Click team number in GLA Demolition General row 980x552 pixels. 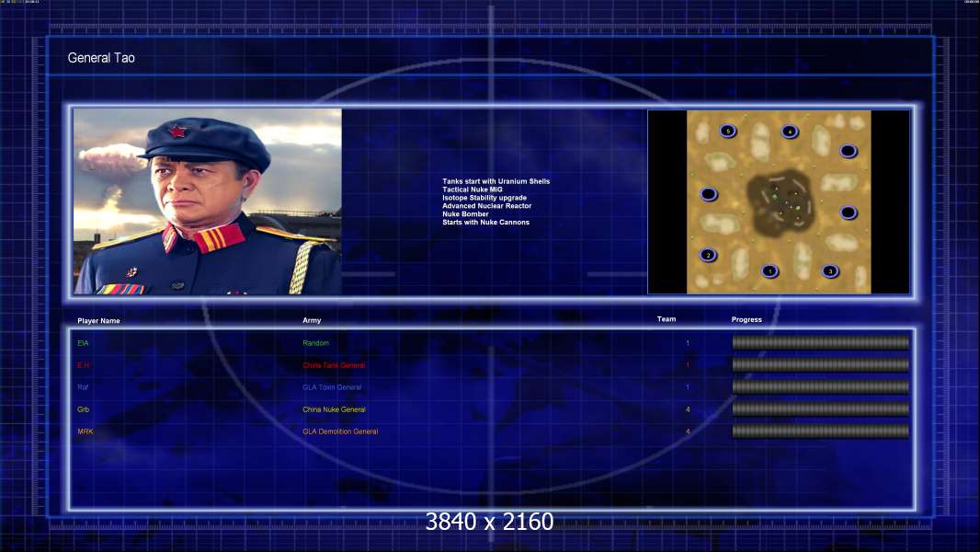click(688, 431)
